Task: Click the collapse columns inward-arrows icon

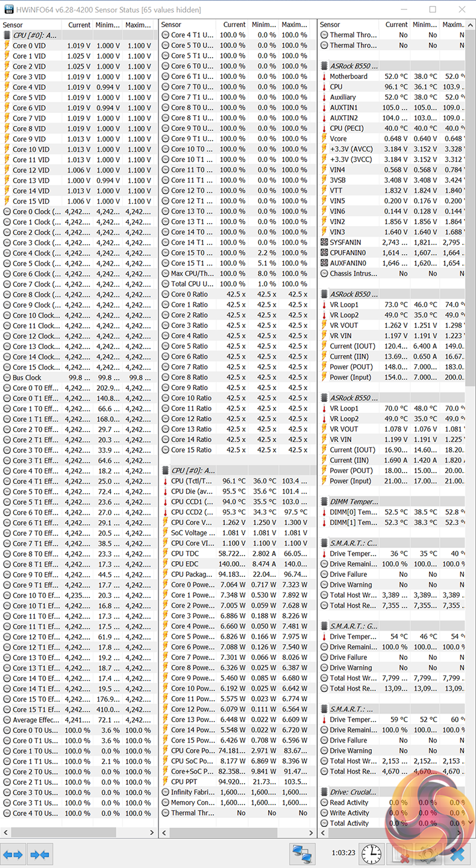Action: click(40, 854)
